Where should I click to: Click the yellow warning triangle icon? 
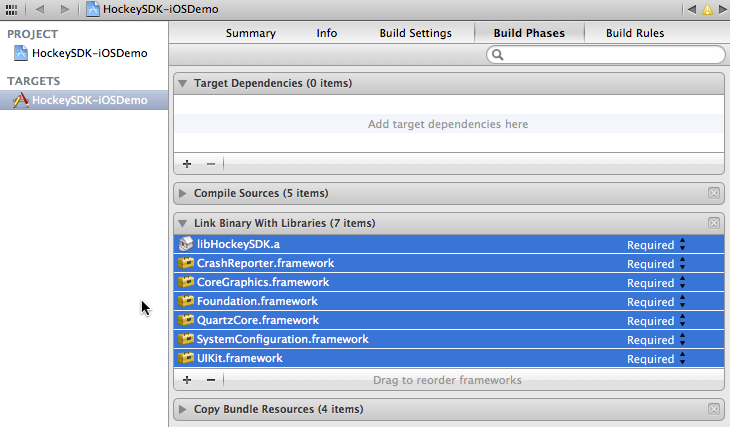[x=707, y=9]
